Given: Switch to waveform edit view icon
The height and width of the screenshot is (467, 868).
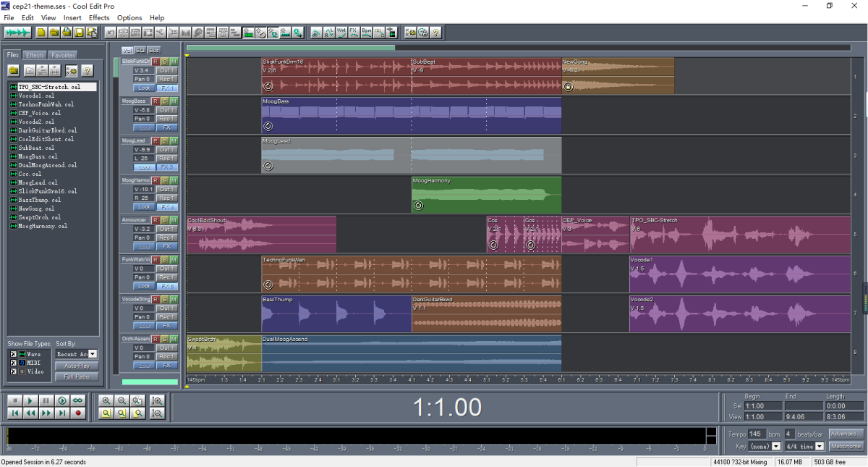Looking at the screenshot, I should 17,33.
